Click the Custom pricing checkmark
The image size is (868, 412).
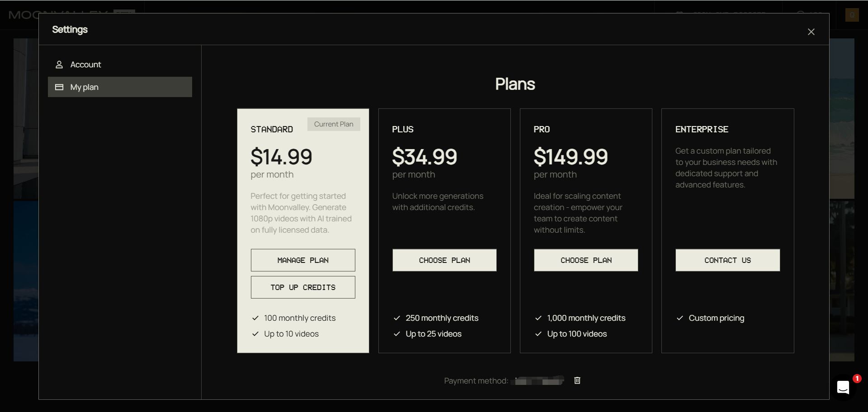pos(679,318)
